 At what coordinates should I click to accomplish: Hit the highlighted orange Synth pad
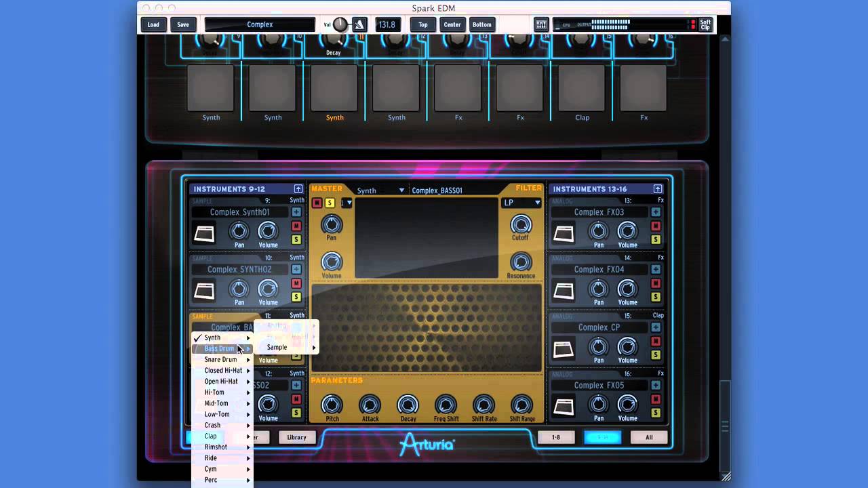point(334,88)
